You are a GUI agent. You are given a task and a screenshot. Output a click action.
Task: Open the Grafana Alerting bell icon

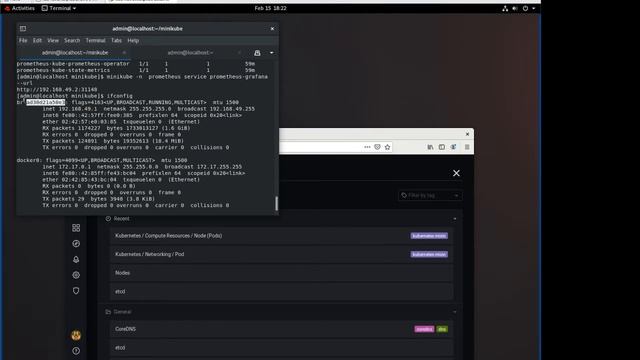coord(76,259)
